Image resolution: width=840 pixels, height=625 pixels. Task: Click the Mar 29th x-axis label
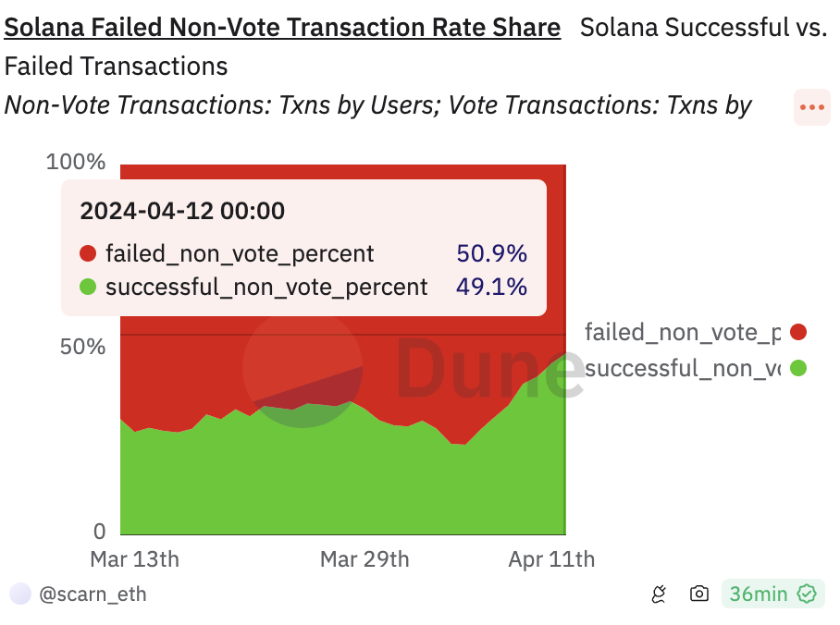(364, 559)
